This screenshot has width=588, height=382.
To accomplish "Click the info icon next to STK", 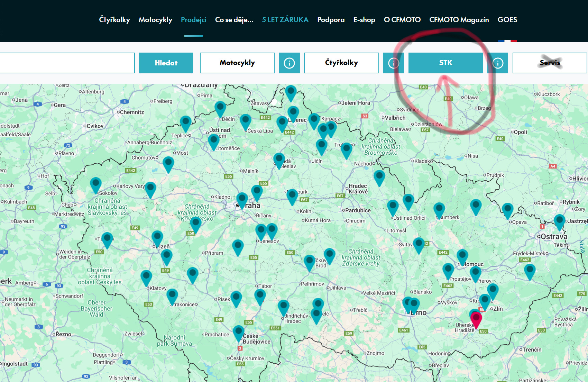I will (x=497, y=63).
